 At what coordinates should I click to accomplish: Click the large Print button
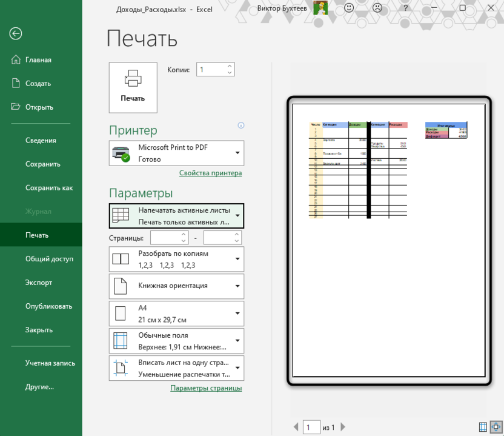tap(133, 87)
